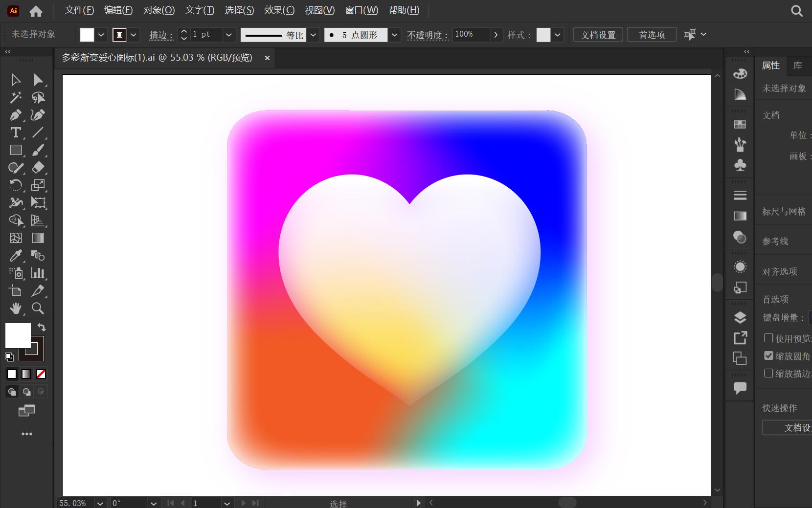Set paint mode to solid Color
This screenshot has height=508, width=812.
12,374
